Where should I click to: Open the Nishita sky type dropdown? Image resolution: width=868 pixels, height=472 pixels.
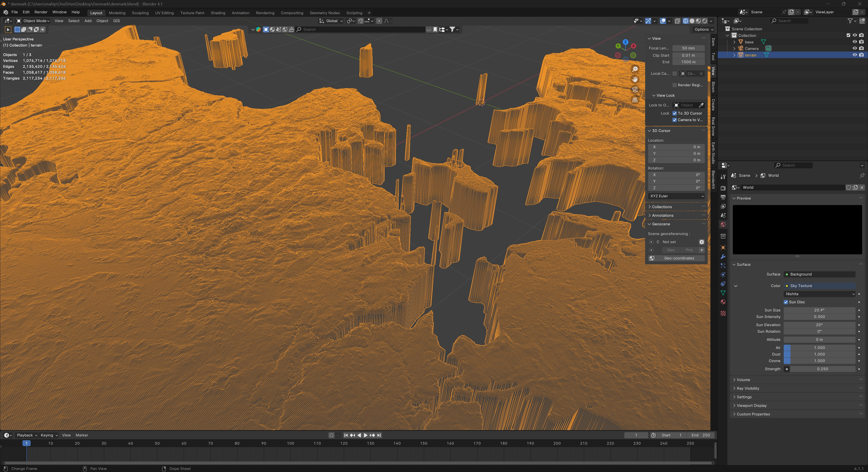(x=819, y=294)
